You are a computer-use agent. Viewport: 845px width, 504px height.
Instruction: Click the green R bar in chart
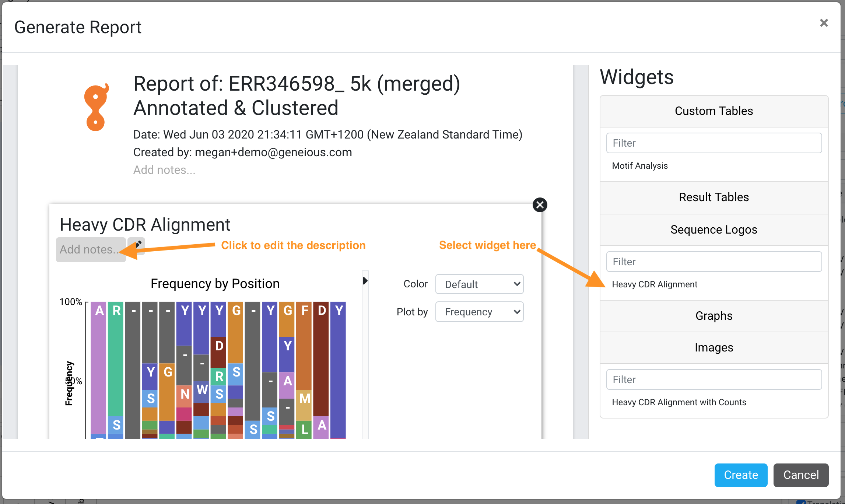coord(116,359)
